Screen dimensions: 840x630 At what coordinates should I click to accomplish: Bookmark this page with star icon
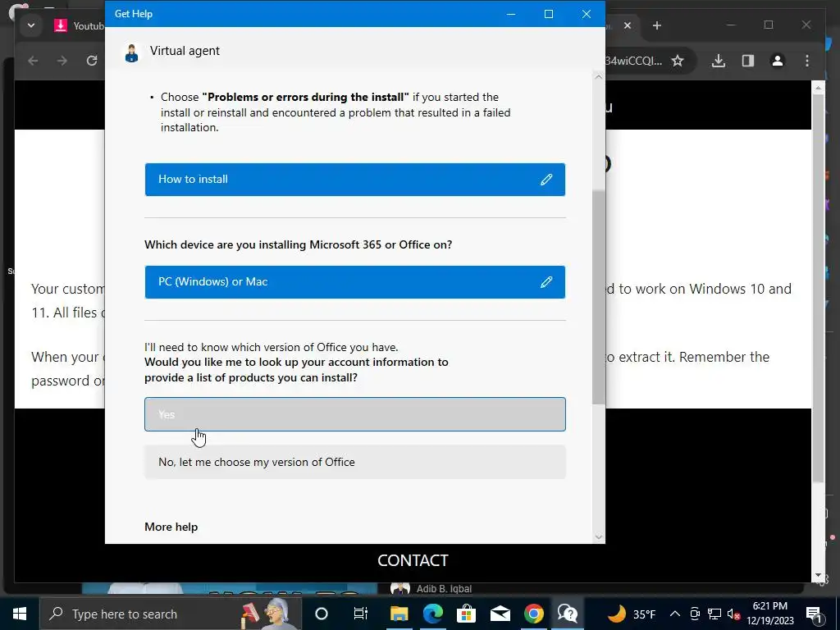[678, 61]
